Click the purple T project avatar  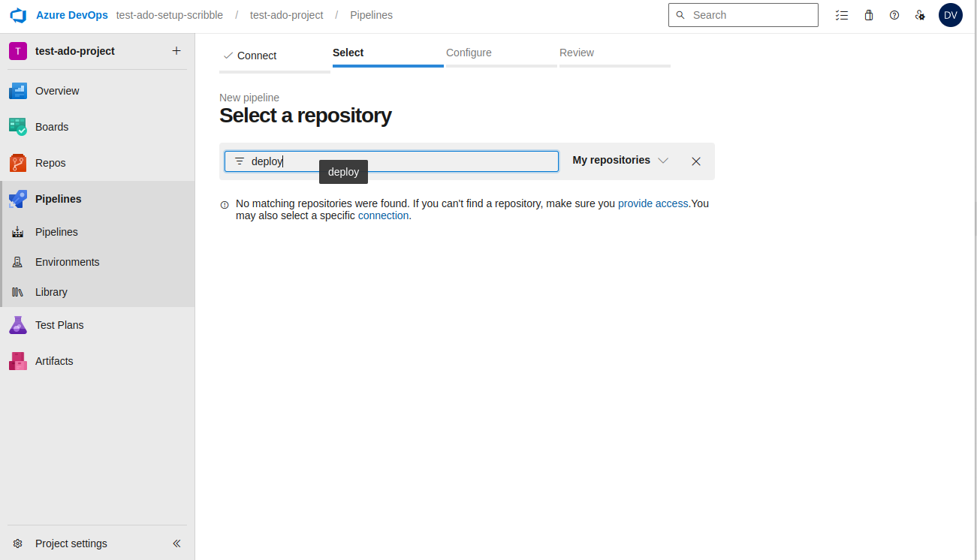[18, 51]
